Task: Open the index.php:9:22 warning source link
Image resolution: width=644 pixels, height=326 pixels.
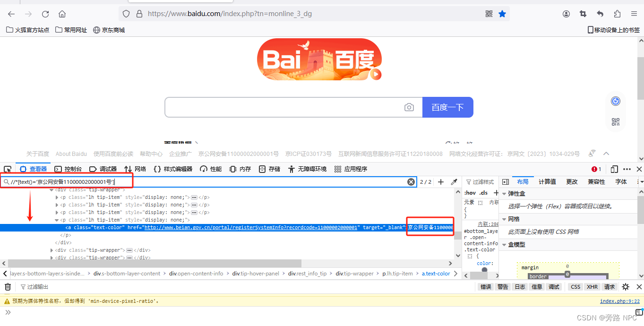Action: (619, 301)
